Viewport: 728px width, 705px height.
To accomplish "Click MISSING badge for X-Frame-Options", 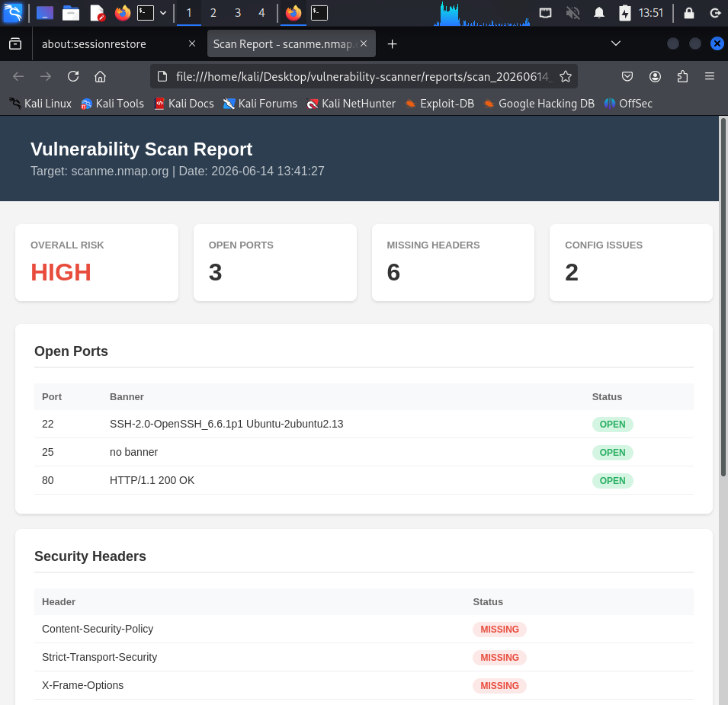I will 499,686.
